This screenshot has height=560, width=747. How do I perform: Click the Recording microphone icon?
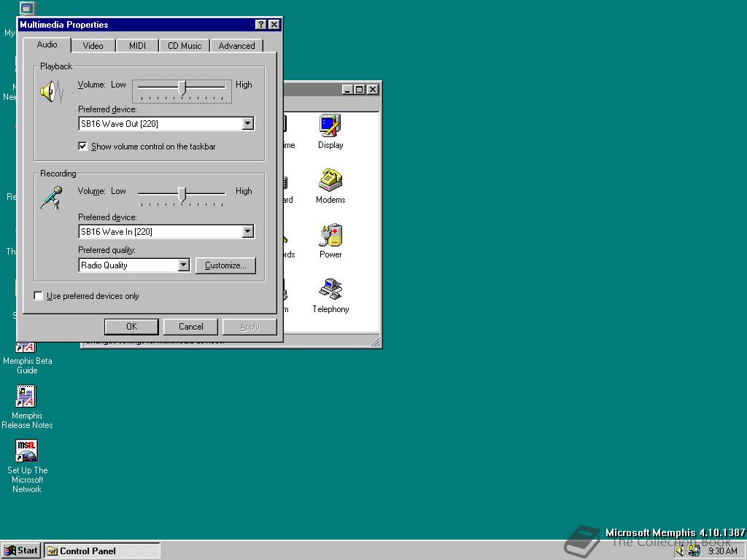[52, 198]
